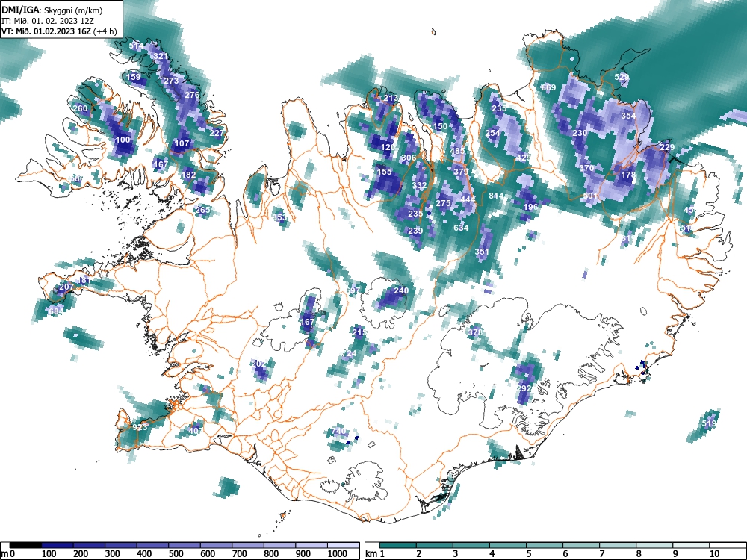Click the black 0–100 m legend swatch
This screenshot has width=747, height=560.
[x=25, y=545]
